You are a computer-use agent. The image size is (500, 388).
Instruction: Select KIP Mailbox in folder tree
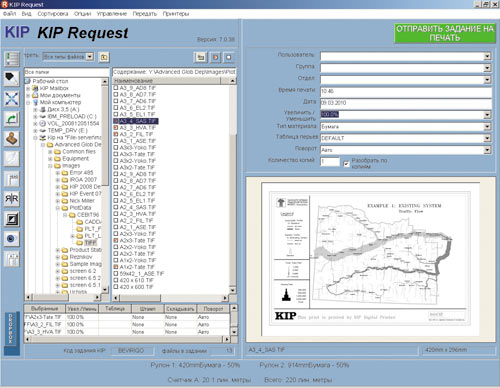coord(54,88)
